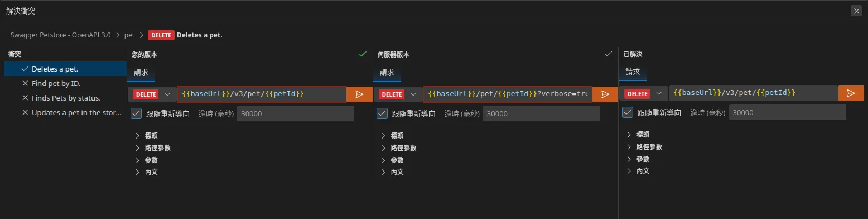The height and width of the screenshot is (219, 868).
Task: Send request in your version panel
Action: [359, 94]
